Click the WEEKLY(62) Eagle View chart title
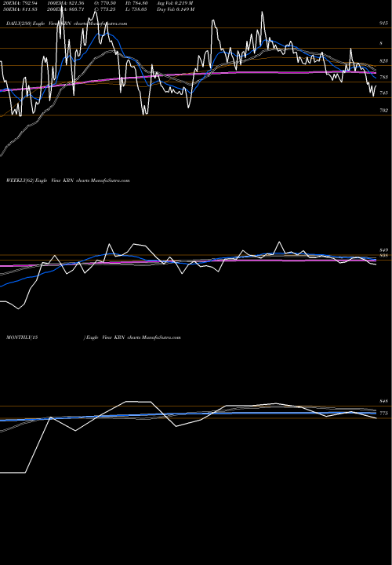 (x=67, y=180)
